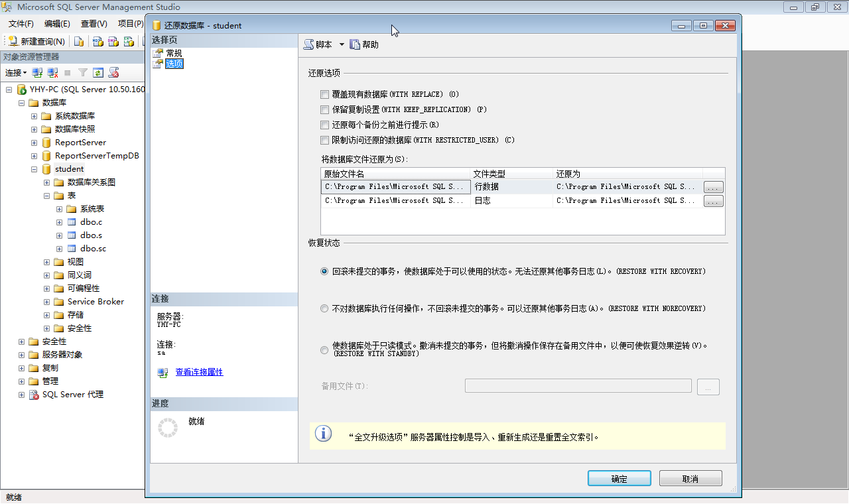Switch to the 常规 page
Screen dimensions: 849x504
point(174,53)
